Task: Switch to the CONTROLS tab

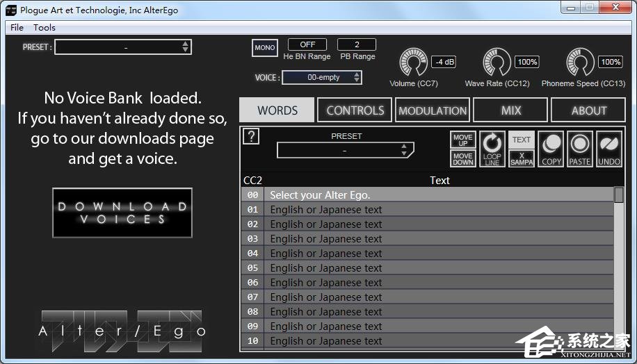Action: (355, 110)
